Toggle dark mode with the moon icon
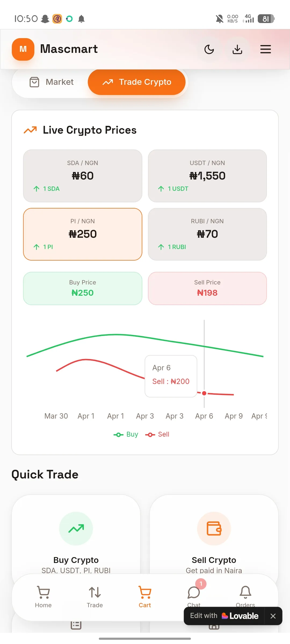 tap(209, 49)
